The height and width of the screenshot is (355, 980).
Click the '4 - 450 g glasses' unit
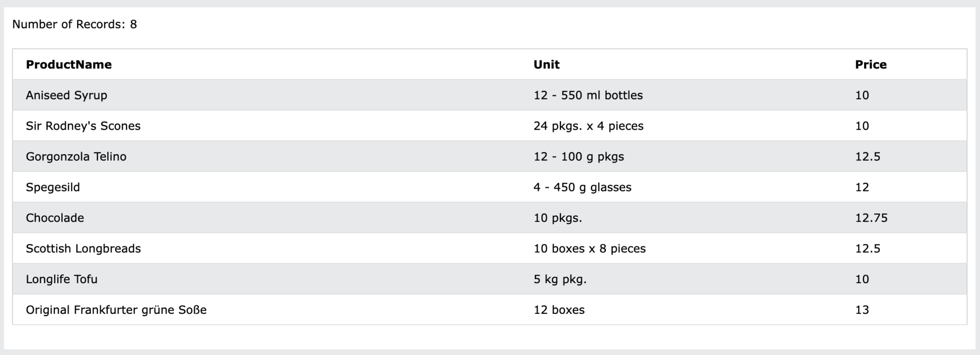(582, 187)
